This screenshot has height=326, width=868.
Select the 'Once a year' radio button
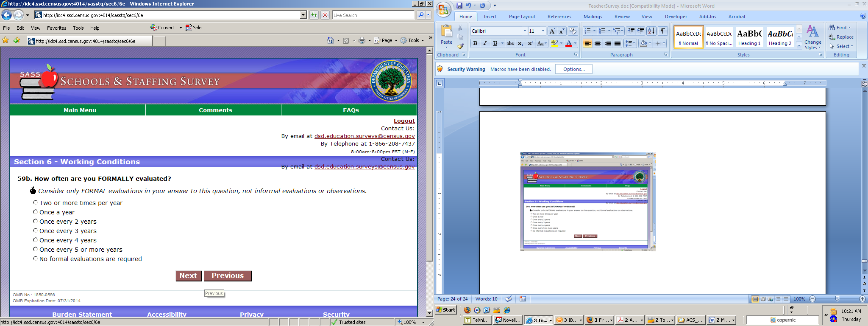pyautogui.click(x=36, y=212)
